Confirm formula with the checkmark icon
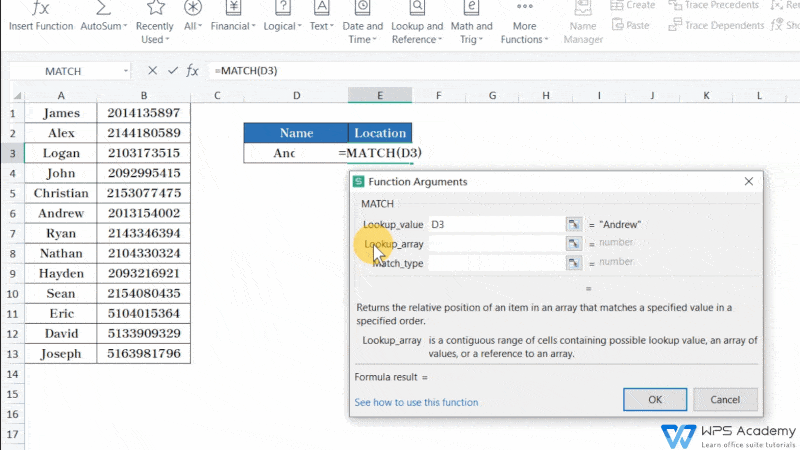This screenshot has height=450, width=800. [x=173, y=70]
